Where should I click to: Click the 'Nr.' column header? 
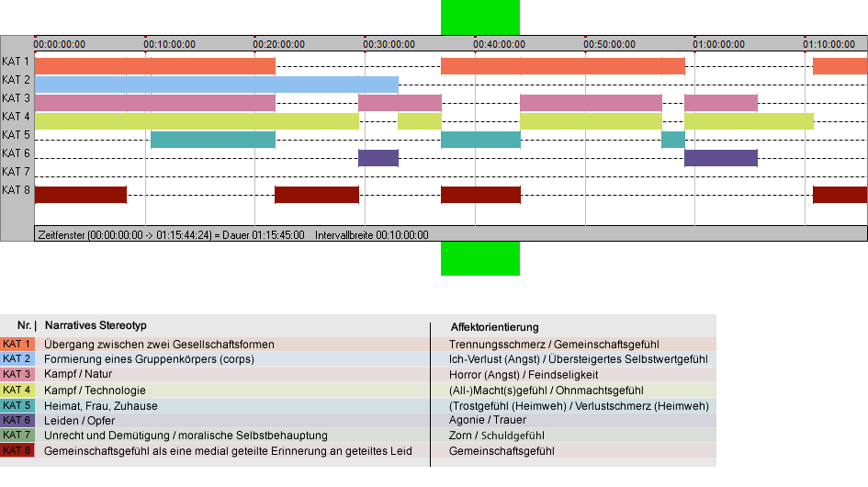coord(27,325)
